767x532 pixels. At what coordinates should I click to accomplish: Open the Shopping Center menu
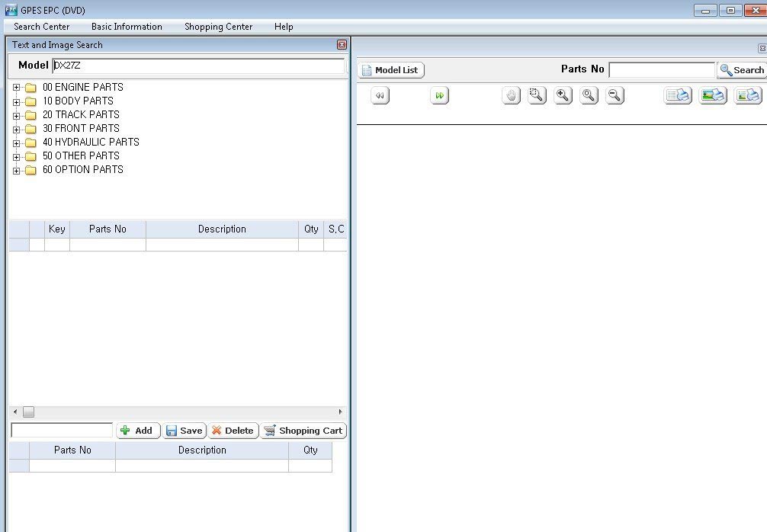coord(218,27)
